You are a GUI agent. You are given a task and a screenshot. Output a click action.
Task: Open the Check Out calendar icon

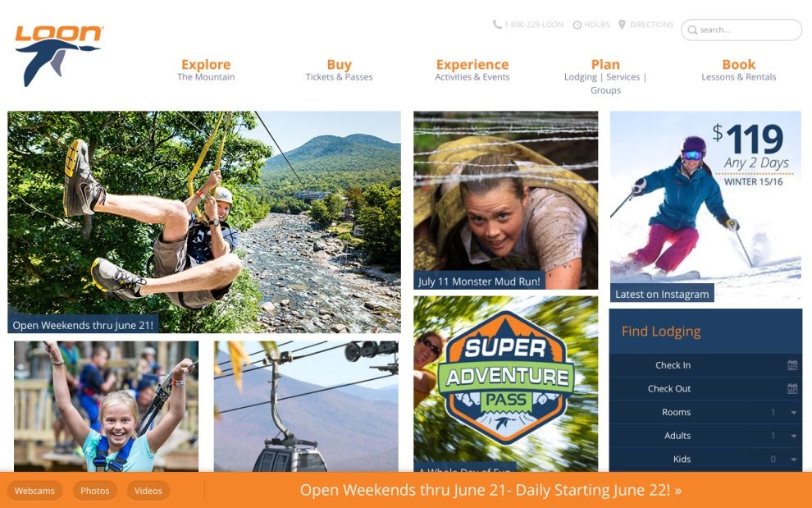coord(791,388)
